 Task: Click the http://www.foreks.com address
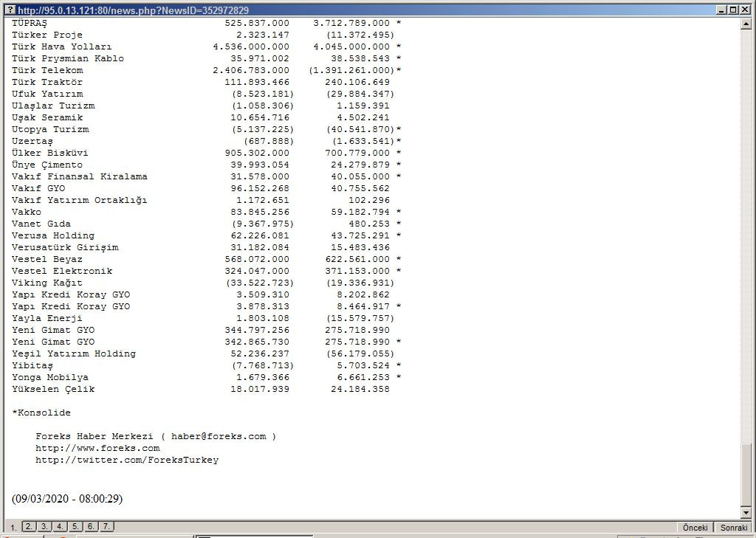tap(97, 449)
